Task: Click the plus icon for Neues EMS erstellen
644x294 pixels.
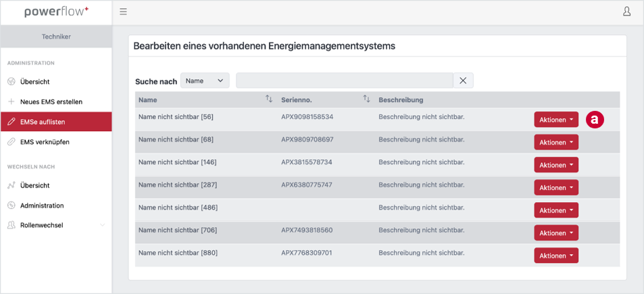Action: 11,101
